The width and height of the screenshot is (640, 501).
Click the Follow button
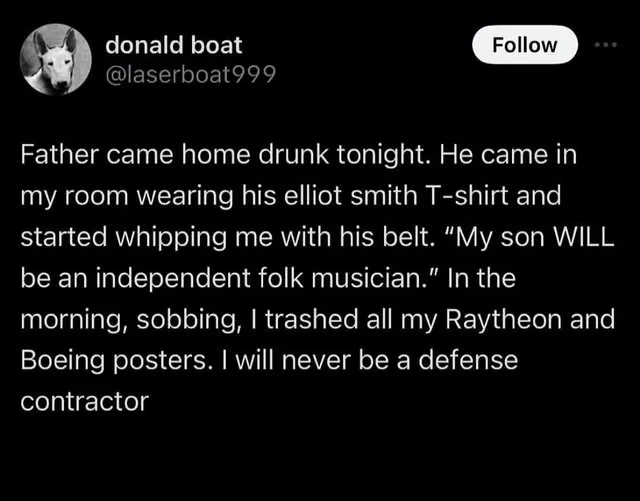[x=525, y=45]
